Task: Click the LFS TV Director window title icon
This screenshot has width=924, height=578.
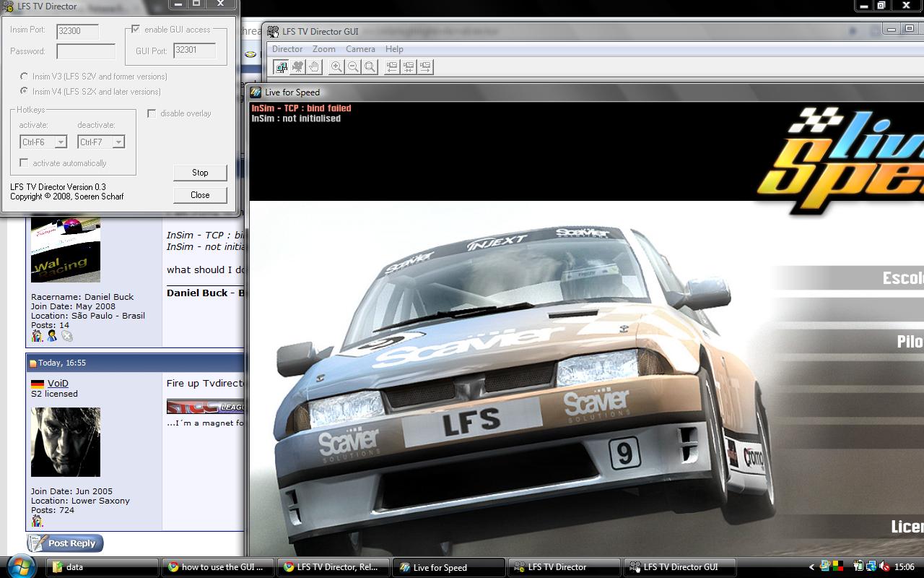Action: tap(9, 6)
